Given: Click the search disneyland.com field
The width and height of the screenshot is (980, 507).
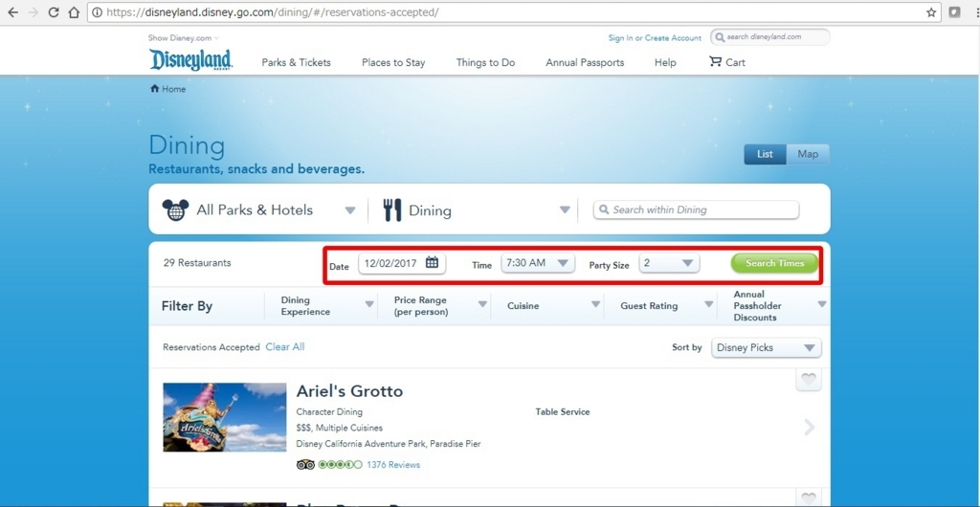Looking at the screenshot, I should click(770, 37).
